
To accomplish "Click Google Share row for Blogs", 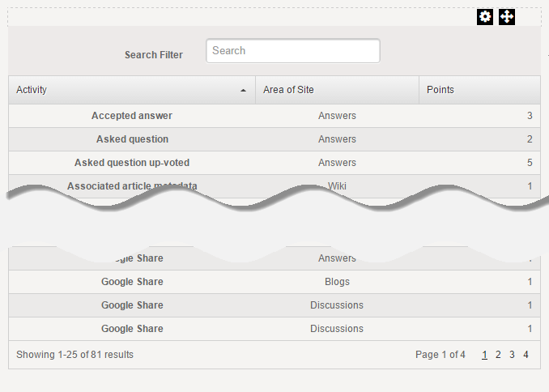I will 132,282.
